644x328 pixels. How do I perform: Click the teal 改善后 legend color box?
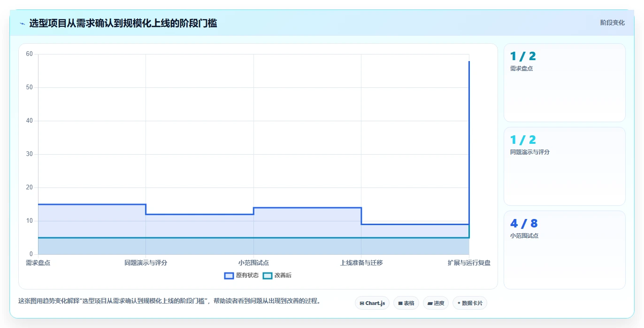point(267,275)
